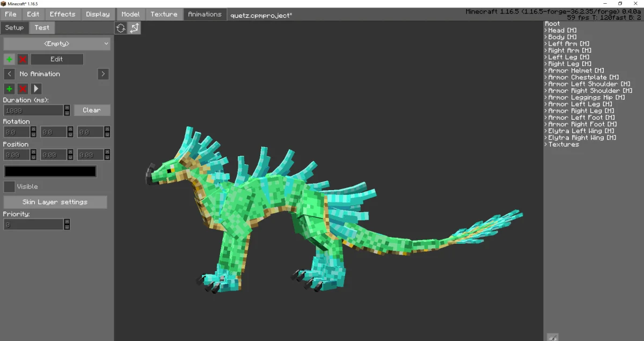644x341 pixels.
Task: Open the File menu
Action: 11,14
